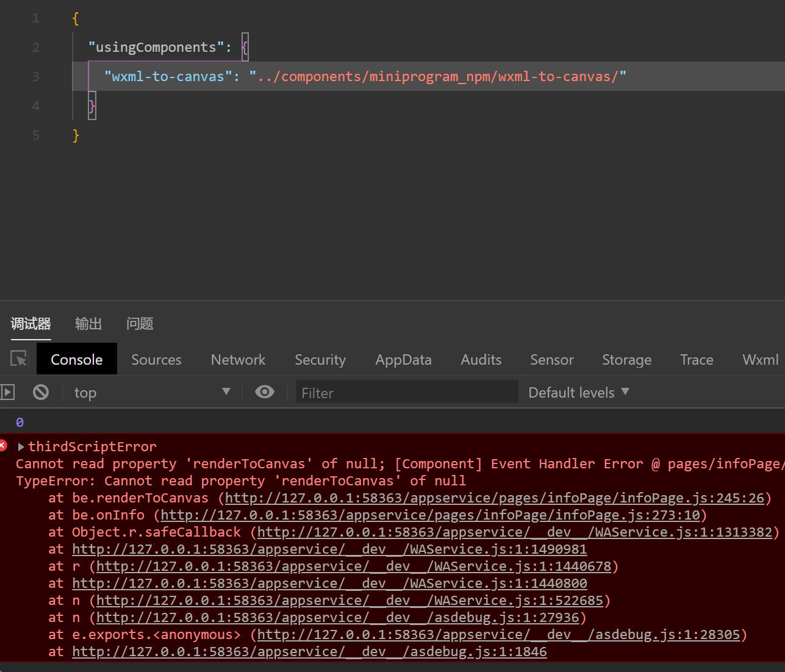Open the infoPage.js:245:26 source link

click(x=495, y=498)
